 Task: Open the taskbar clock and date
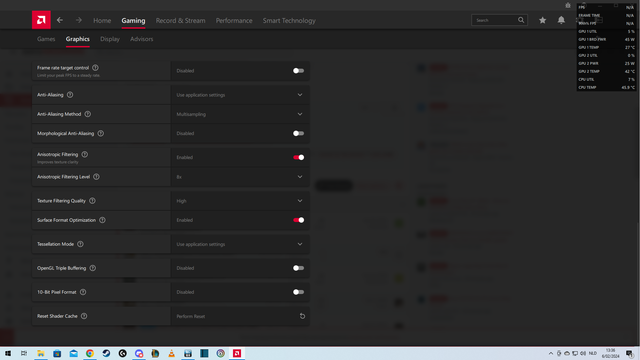610,353
